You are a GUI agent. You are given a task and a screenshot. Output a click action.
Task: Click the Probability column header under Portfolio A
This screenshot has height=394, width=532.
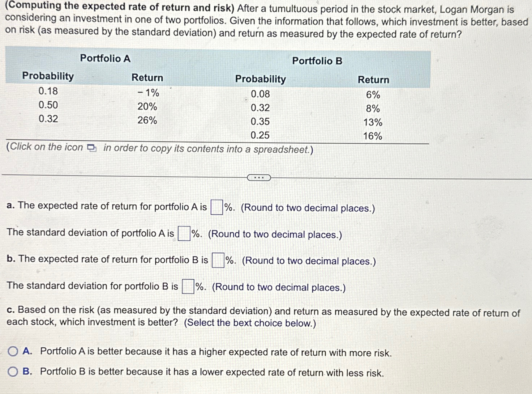tap(48, 77)
